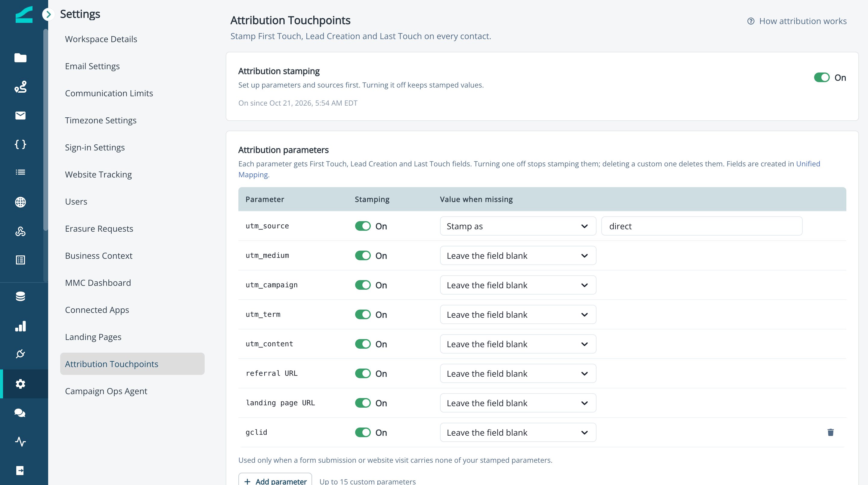
Task: Open the Users settings page
Action: pos(132,201)
